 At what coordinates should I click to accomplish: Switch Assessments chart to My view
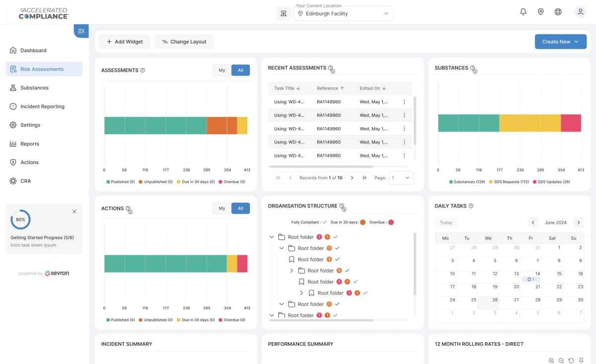222,70
